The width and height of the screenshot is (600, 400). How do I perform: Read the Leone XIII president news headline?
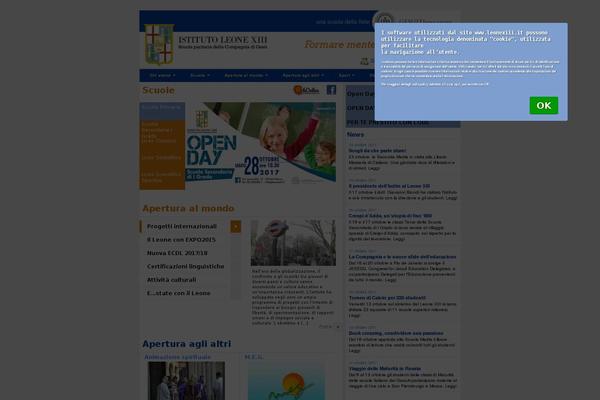(389, 186)
